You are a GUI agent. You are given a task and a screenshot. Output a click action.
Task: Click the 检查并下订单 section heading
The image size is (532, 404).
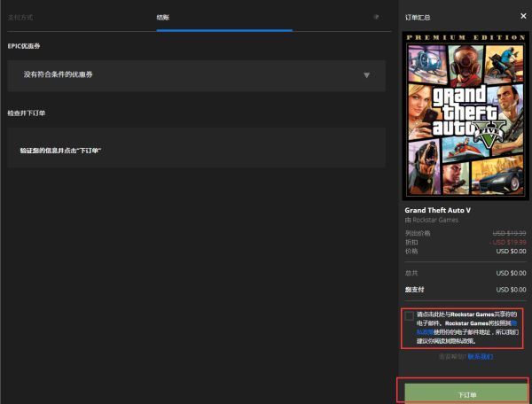pos(27,113)
